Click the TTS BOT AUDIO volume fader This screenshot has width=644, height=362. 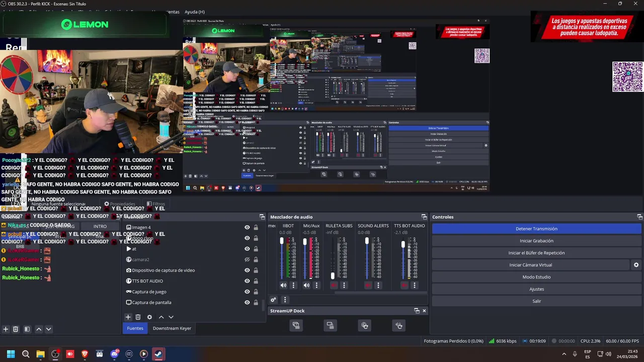pyautogui.click(x=403, y=244)
